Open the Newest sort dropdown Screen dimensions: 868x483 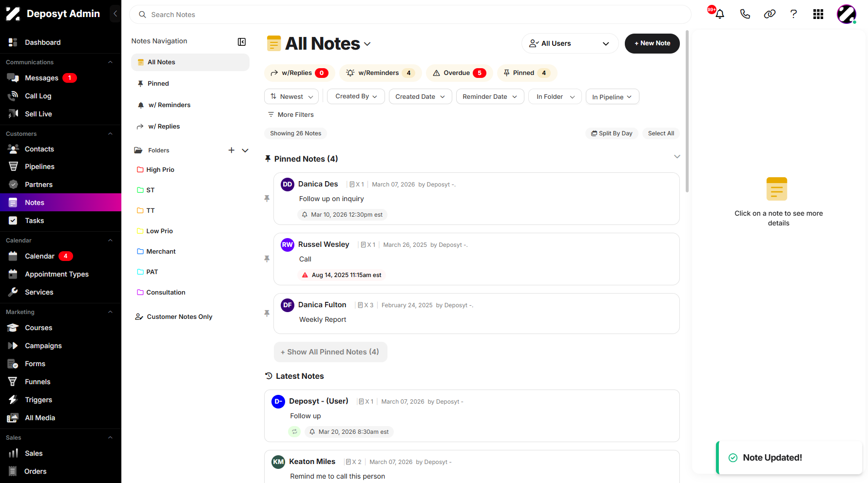pos(291,96)
